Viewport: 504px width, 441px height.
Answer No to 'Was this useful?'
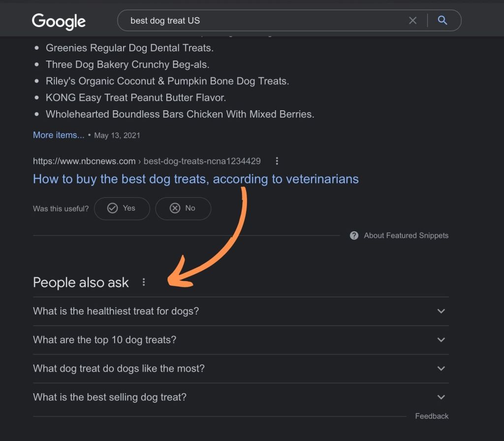[x=183, y=208]
